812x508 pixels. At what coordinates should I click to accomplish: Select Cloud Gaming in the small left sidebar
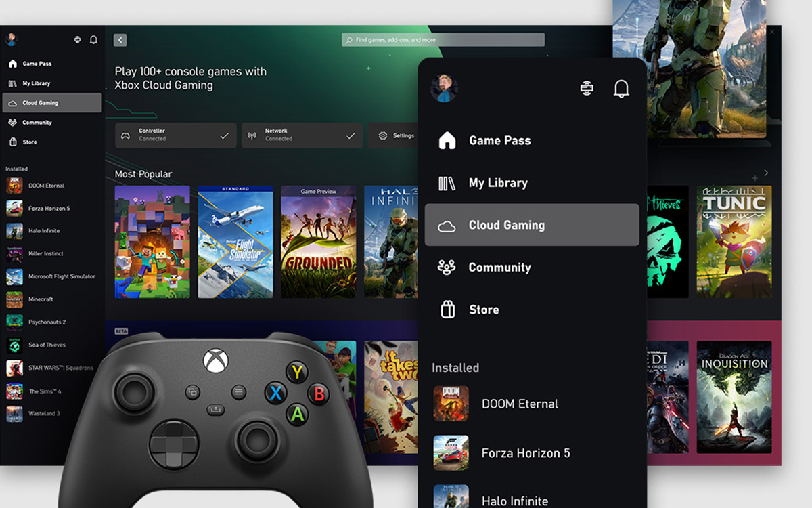tap(52, 103)
